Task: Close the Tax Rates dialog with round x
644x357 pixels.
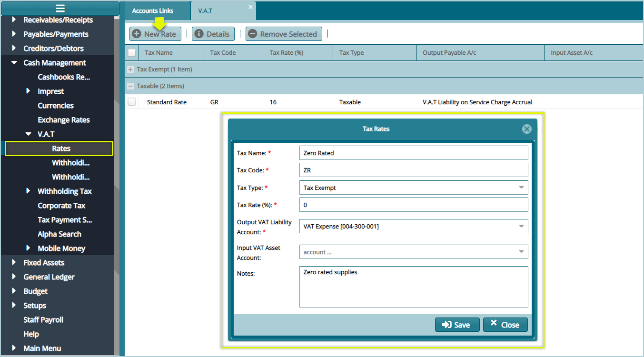Action: point(526,129)
